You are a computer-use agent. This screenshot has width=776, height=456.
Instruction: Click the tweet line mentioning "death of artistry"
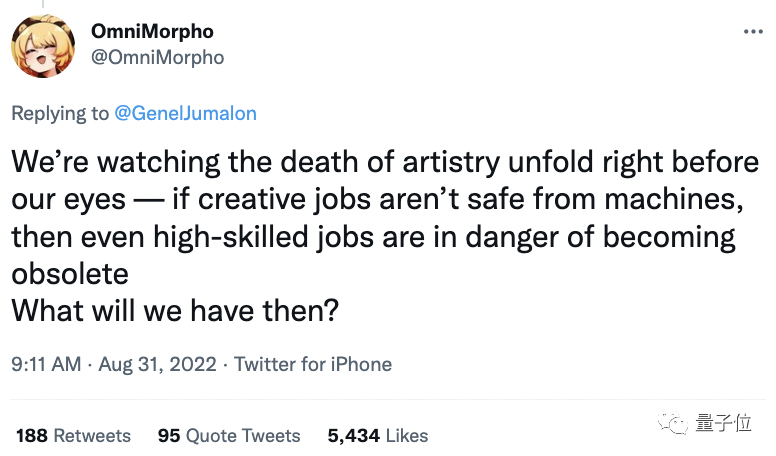(x=385, y=161)
